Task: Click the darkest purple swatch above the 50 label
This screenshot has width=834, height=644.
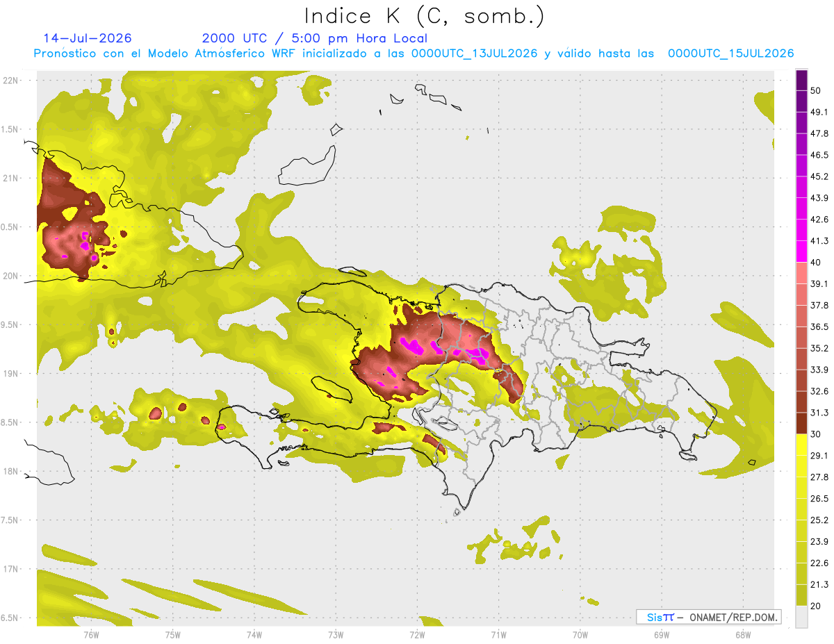Action: [802, 81]
